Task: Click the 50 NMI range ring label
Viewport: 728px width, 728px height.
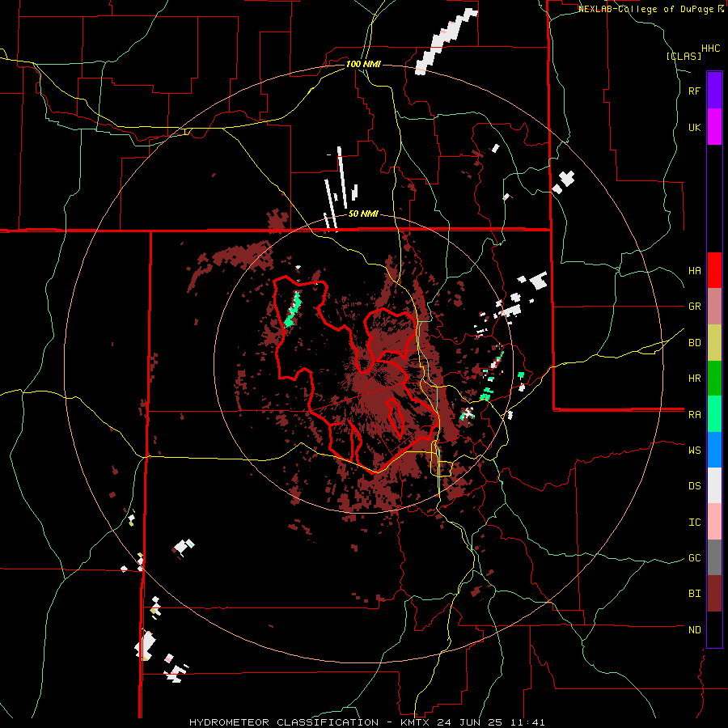Action: [x=363, y=214]
